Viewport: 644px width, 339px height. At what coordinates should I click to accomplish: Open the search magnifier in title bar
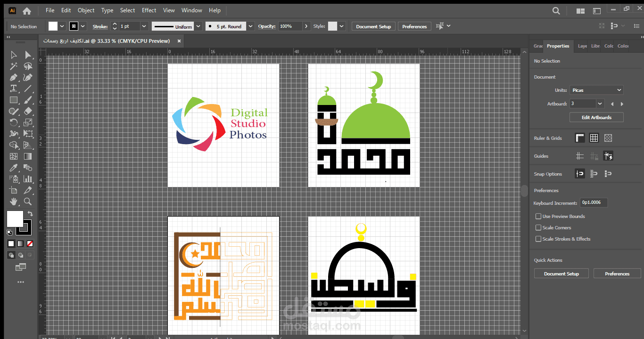coord(556,10)
